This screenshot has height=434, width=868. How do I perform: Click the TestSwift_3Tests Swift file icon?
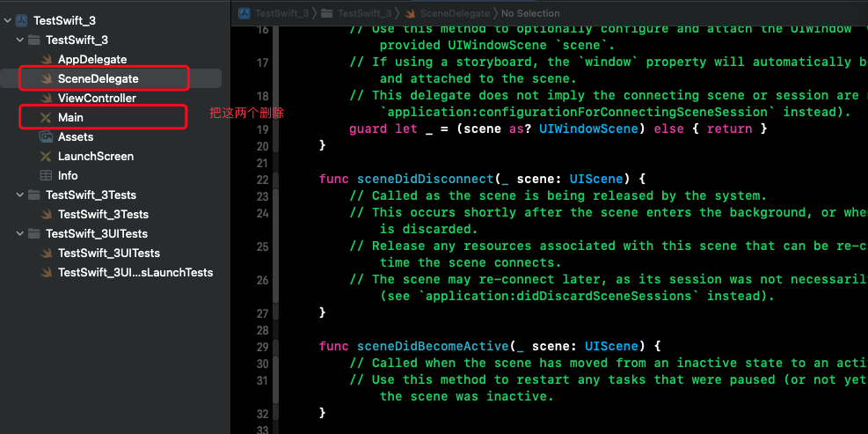tap(47, 214)
